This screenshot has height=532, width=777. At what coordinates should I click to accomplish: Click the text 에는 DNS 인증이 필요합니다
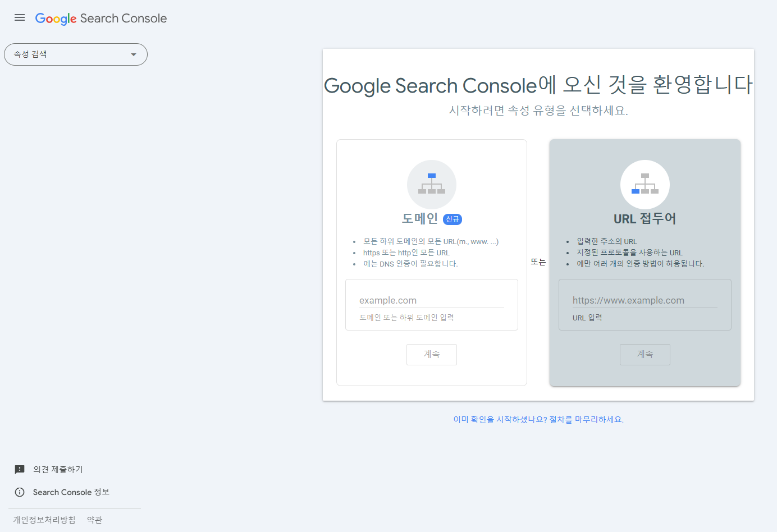click(410, 264)
